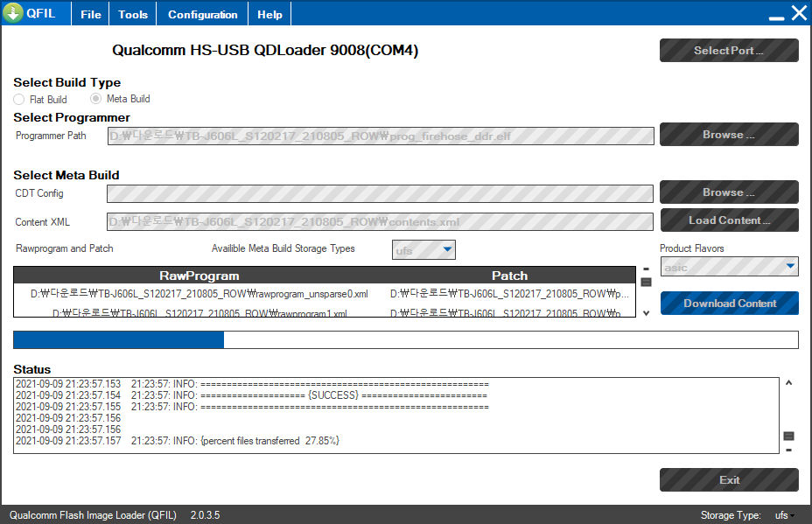The height and width of the screenshot is (524, 812).
Task: Close the QFIL window
Action: tap(799, 13)
